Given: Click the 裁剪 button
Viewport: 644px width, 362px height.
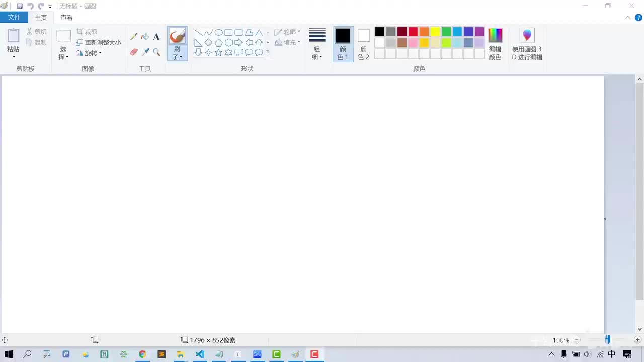Looking at the screenshot, I should click(87, 32).
